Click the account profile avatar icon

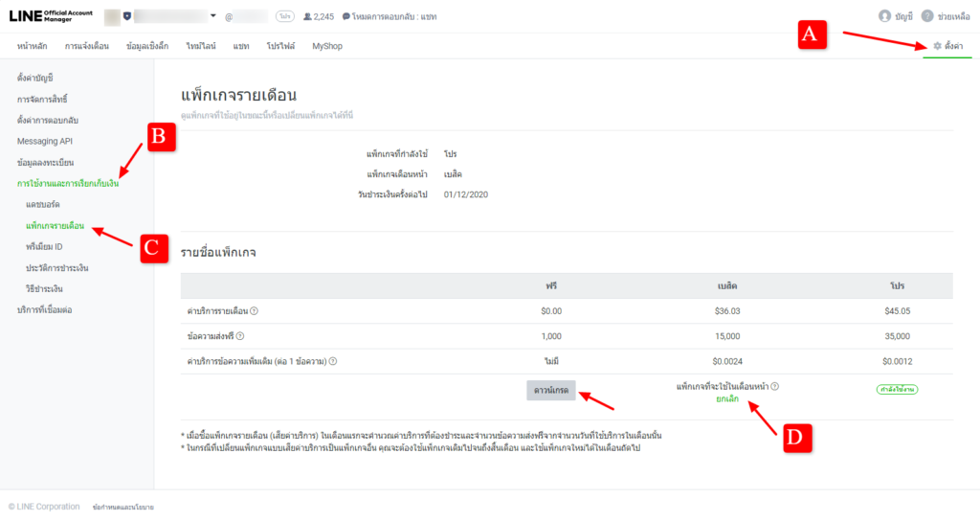coord(883,16)
